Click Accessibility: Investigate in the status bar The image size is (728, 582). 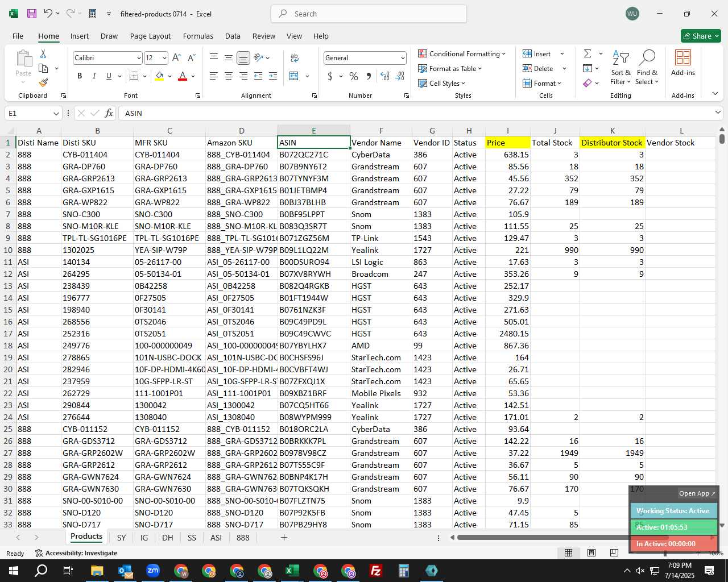pos(76,553)
